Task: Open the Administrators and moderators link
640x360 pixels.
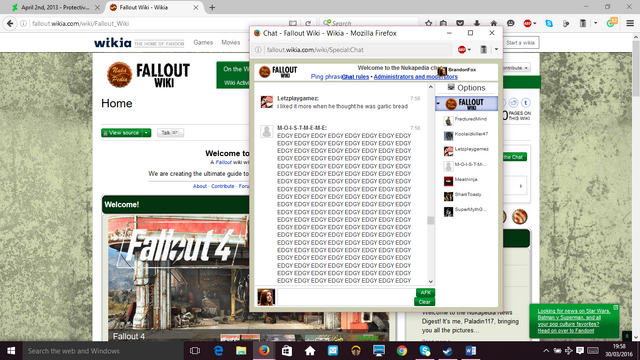Action: (416, 77)
